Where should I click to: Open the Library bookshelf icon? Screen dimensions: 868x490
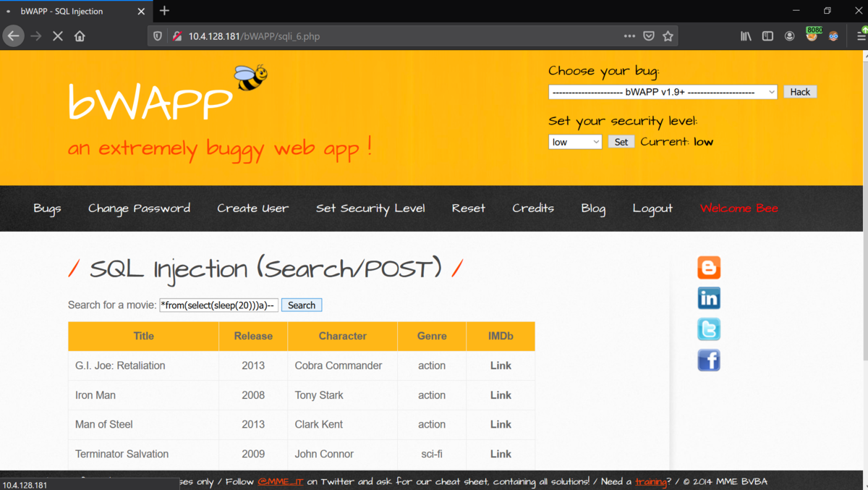click(x=746, y=36)
